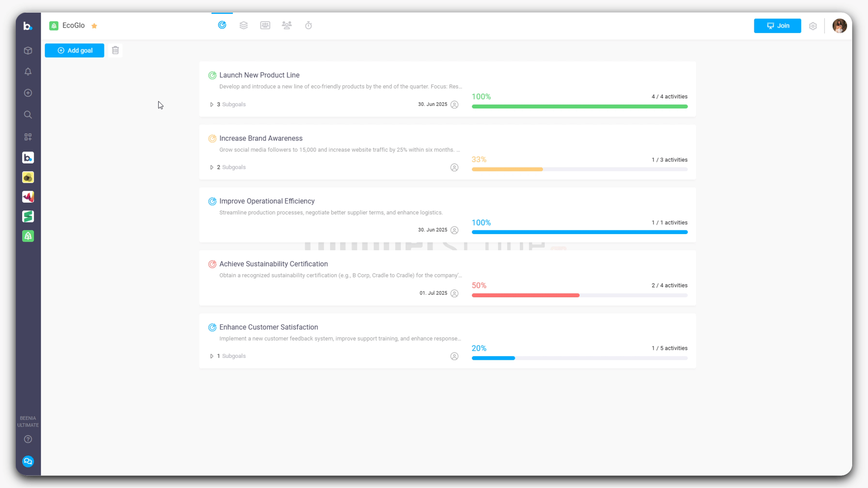
Task: Open user profile avatar at top right
Action: (x=840, y=26)
